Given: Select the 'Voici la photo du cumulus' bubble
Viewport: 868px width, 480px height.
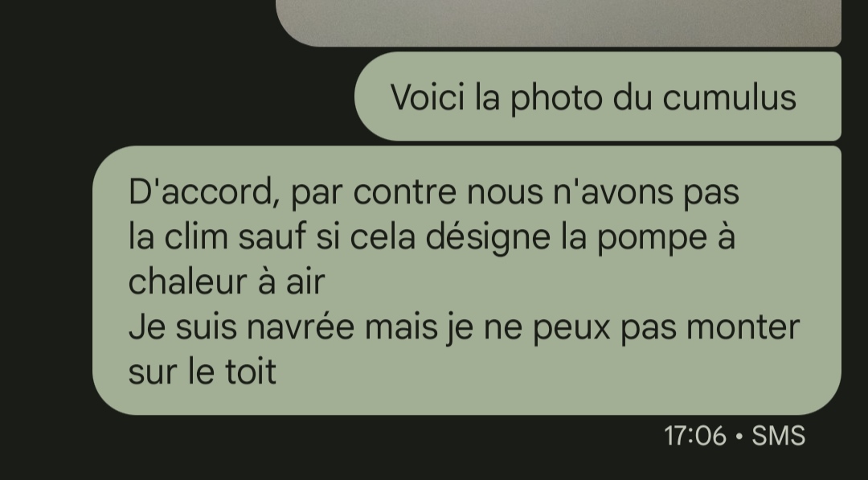Looking at the screenshot, I should 598,96.
